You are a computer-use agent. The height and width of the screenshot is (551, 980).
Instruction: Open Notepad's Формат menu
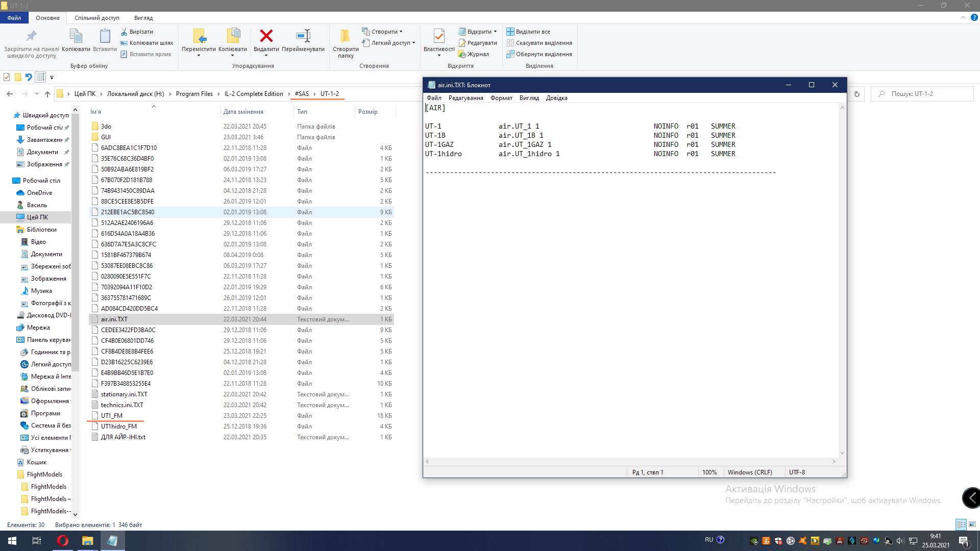(x=501, y=98)
